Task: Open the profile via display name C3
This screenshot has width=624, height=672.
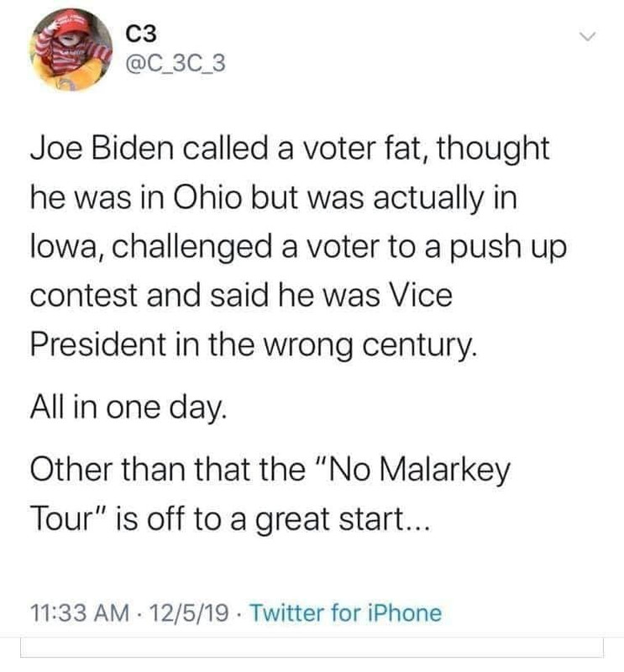Action: (141, 34)
